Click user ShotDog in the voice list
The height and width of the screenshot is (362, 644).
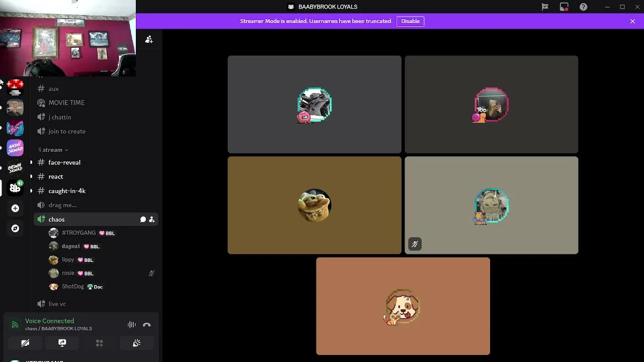coord(102,287)
